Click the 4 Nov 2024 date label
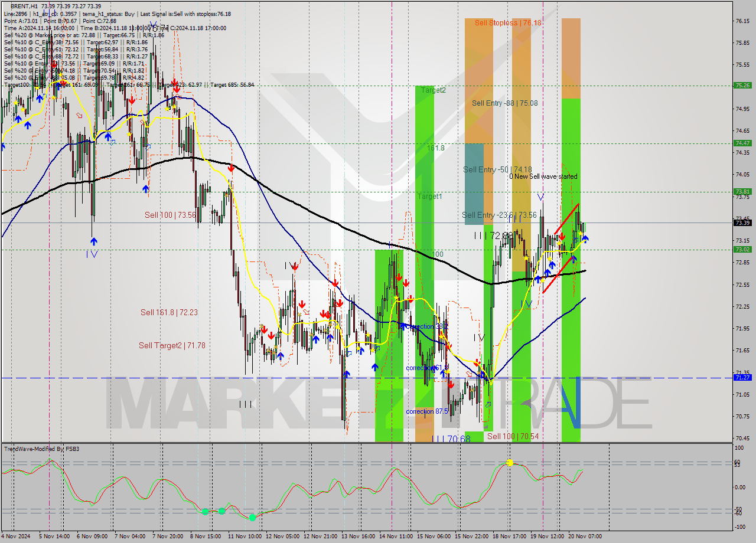Screen dimensions: 756x543 (15, 537)
